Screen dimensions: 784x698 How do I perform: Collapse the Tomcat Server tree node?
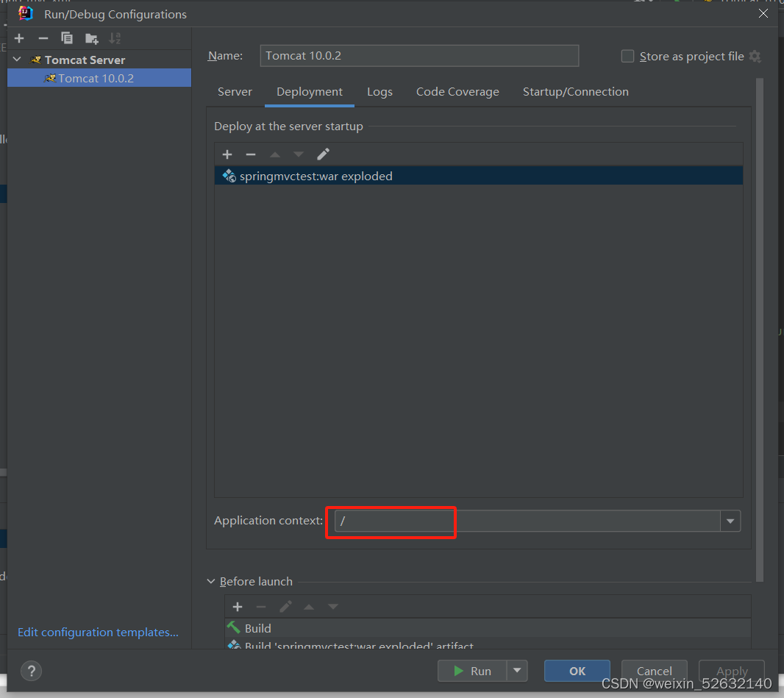pyautogui.click(x=17, y=60)
